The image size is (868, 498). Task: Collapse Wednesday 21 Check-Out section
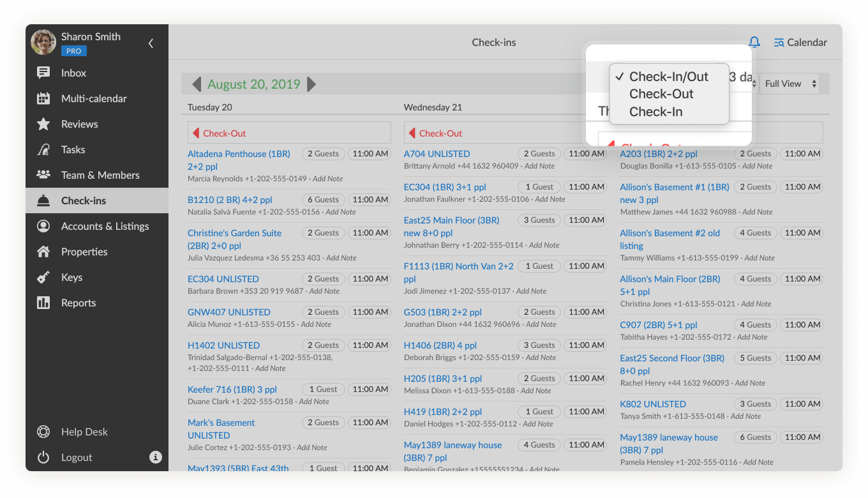413,133
